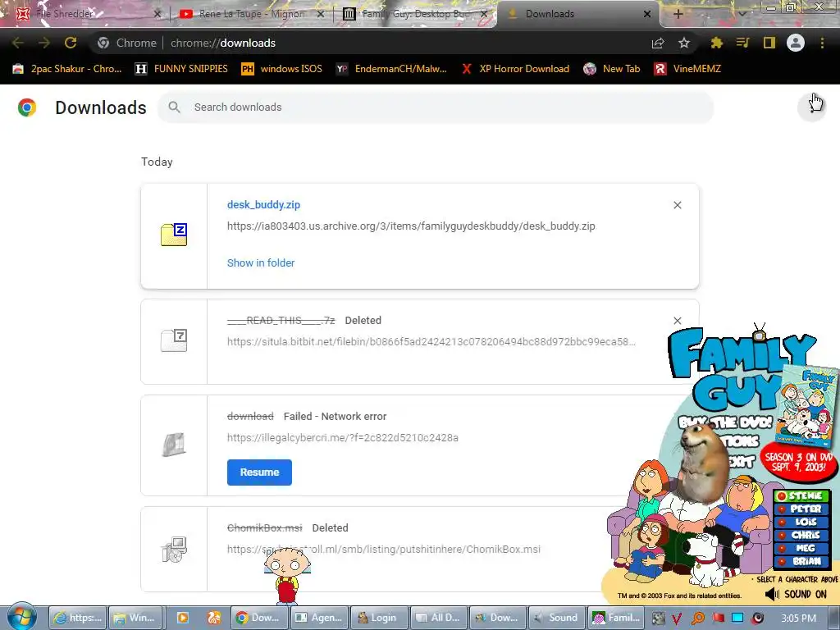Expand the tab search chevron

[742, 14]
